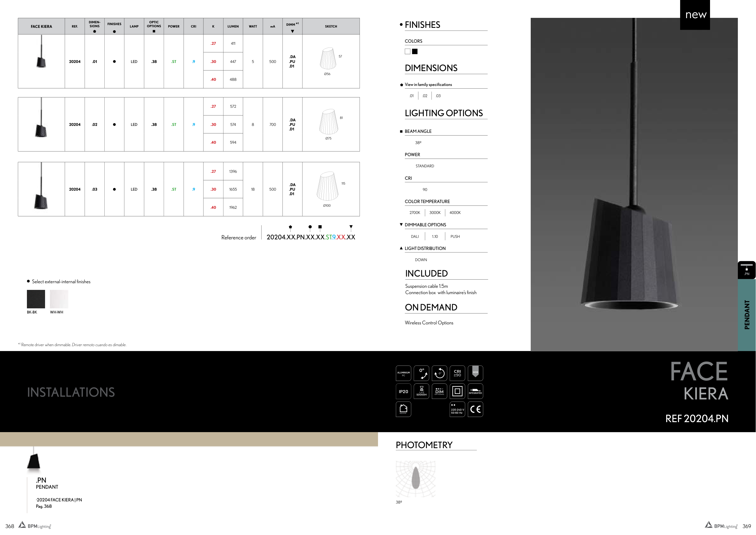Click the Light Distribution triangle marker
756x535 pixels.
(401, 248)
